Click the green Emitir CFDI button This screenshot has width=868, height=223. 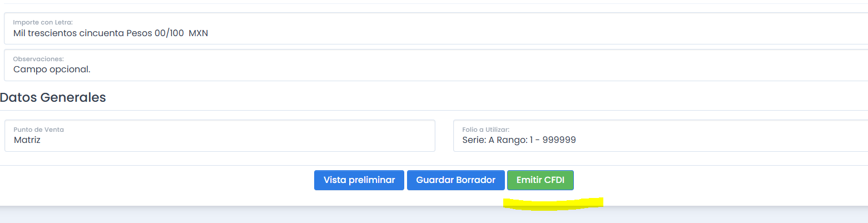(x=540, y=180)
